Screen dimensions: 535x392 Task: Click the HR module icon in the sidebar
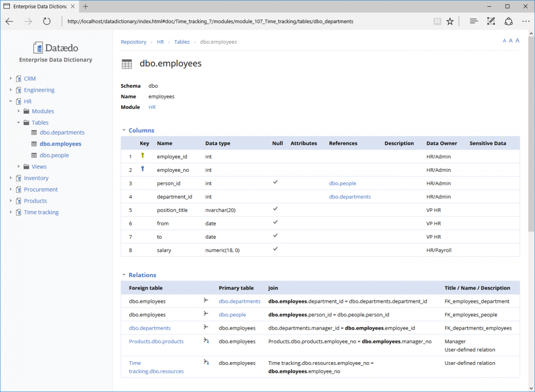point(19,101)
